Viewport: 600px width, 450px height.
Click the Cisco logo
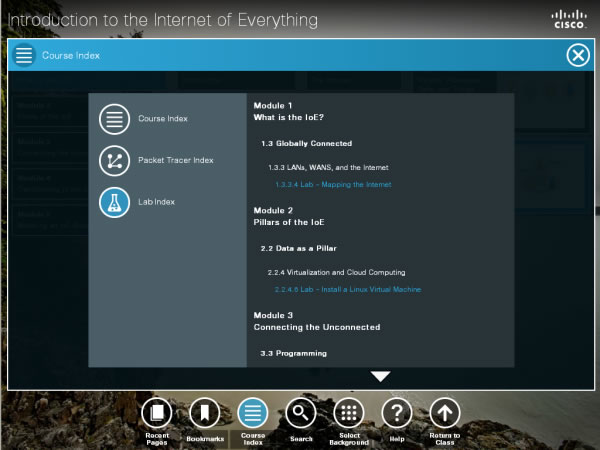point(569,18)
